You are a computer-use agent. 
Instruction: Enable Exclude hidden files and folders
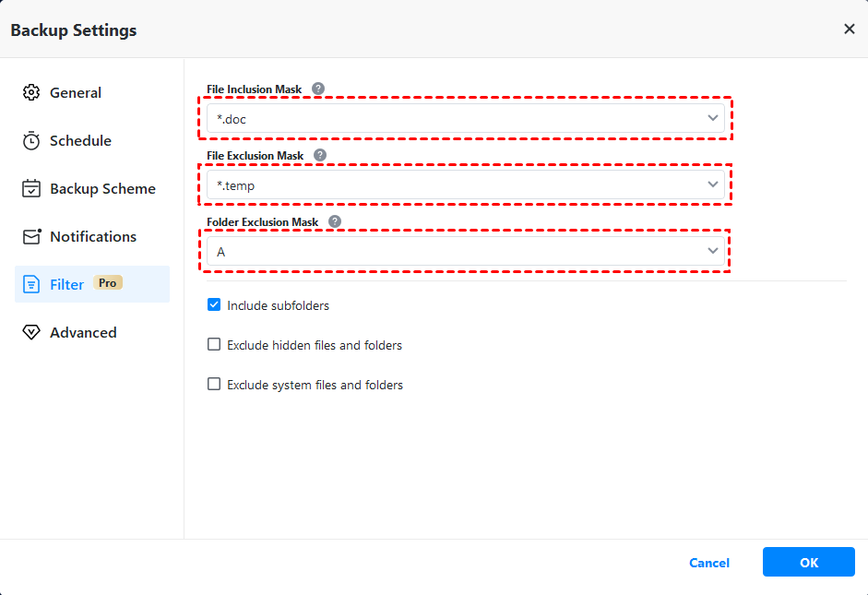(x=214, y=345)
